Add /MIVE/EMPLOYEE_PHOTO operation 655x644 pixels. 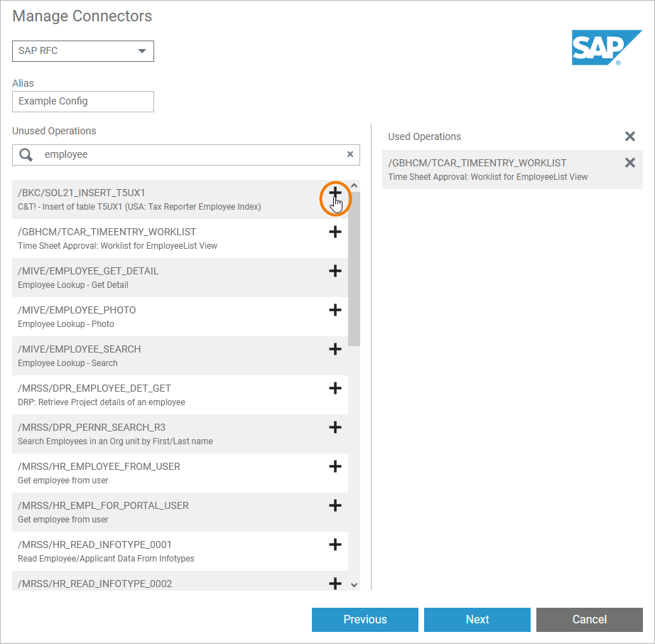click(x=335, y=310)
